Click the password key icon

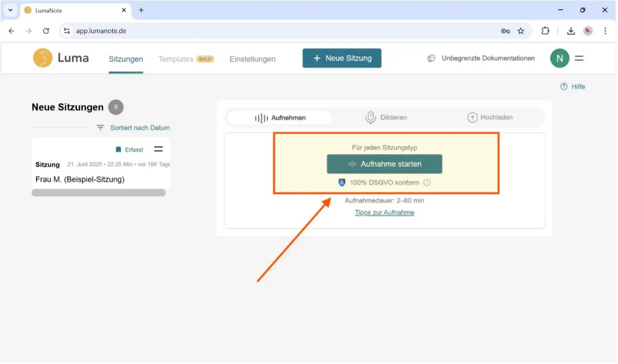[x=505, y=31]
